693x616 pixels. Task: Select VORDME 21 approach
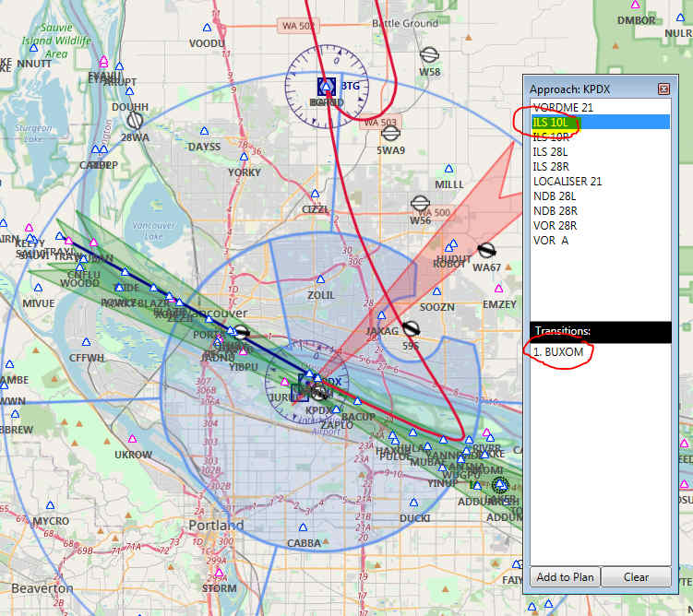tap(600, 107)
